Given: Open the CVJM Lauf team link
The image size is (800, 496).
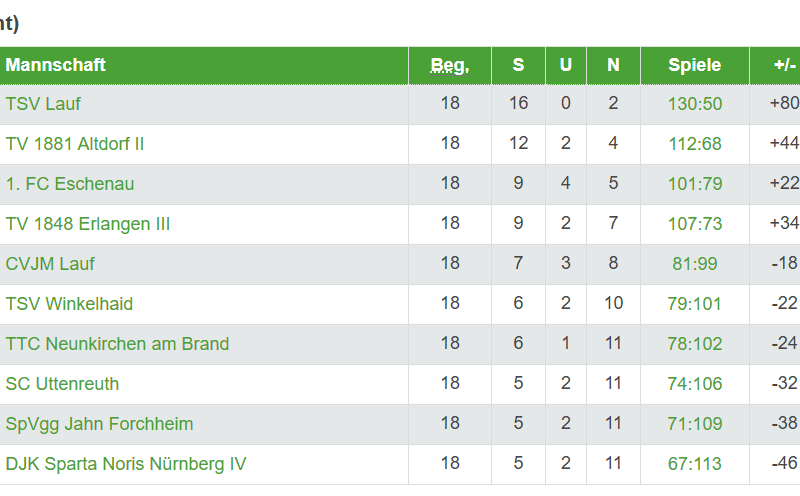Looking at the screenshot, I should (x=50, y=264).
